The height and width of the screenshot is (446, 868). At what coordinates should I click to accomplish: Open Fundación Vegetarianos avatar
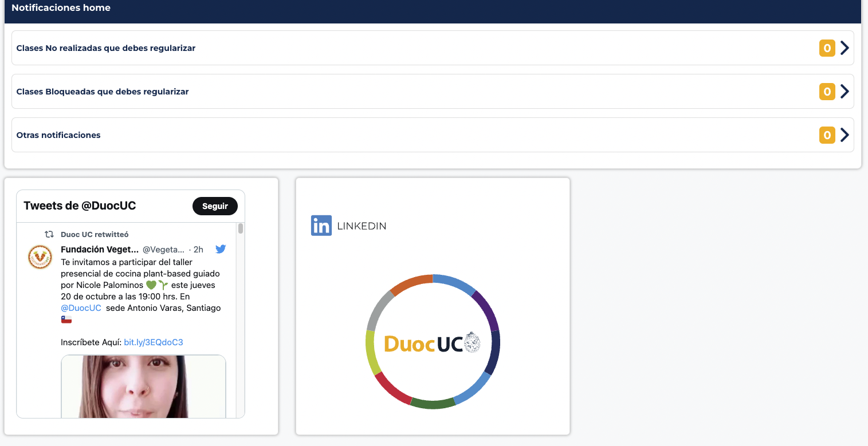pos(40,256)
